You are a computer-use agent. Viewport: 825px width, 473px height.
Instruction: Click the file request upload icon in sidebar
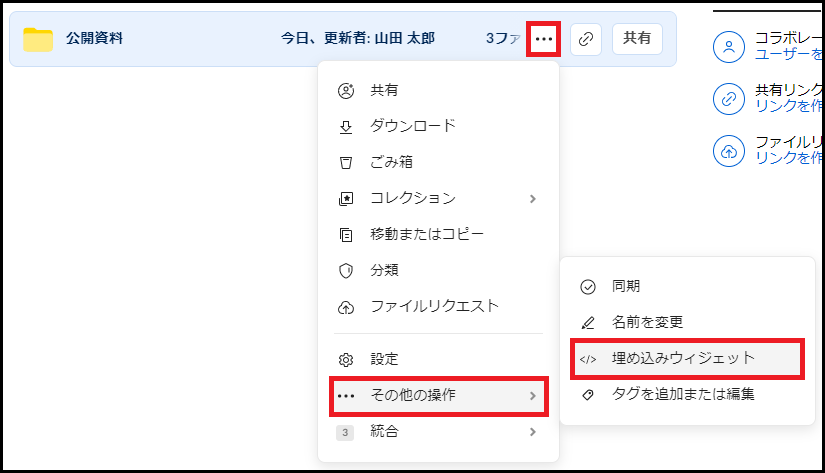729,151
